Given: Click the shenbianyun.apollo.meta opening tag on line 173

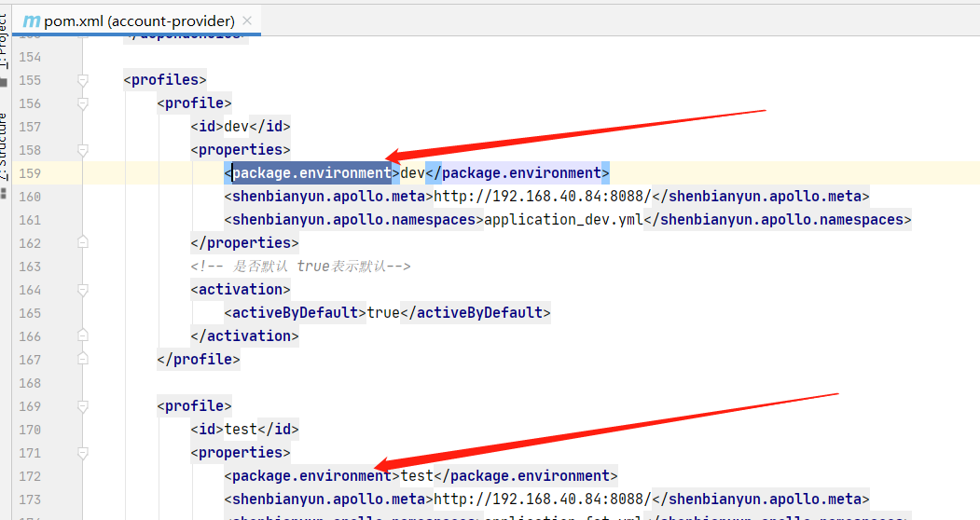Looking at the screenshot, I should (x=329, y=499).
